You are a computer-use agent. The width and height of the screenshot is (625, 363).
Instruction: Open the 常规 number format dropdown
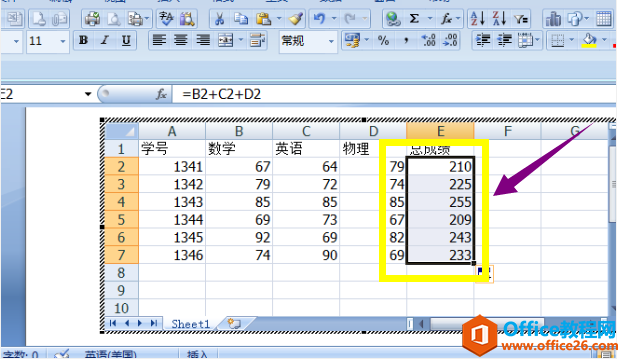click(x=331, y=41)
